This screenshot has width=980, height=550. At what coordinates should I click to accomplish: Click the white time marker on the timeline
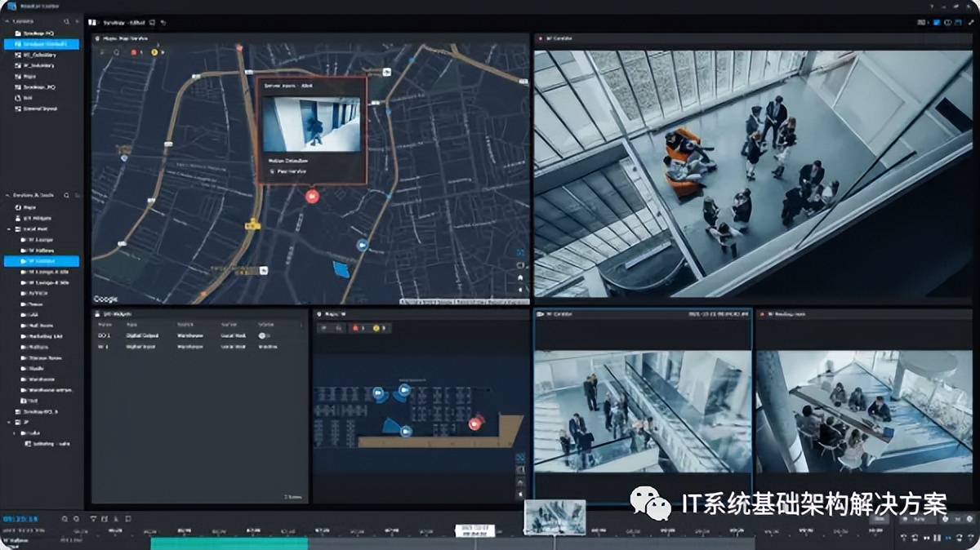(476, 530)
